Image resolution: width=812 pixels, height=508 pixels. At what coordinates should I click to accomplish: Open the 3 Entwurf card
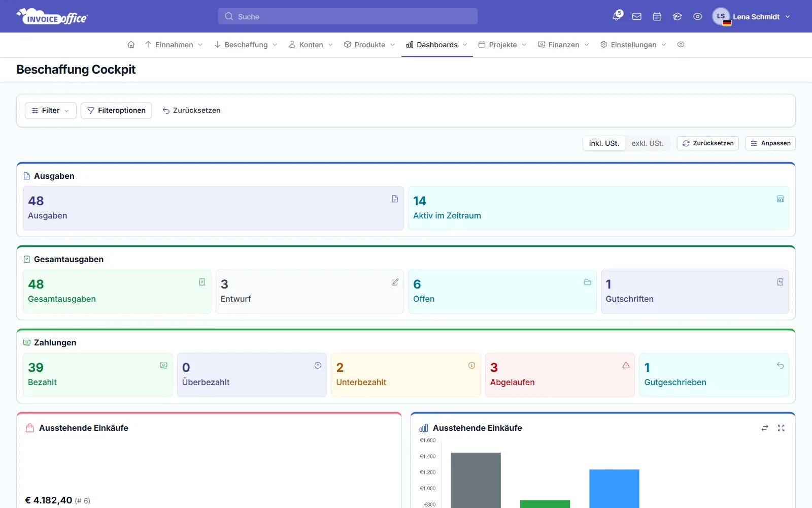(x=310, y=292)
